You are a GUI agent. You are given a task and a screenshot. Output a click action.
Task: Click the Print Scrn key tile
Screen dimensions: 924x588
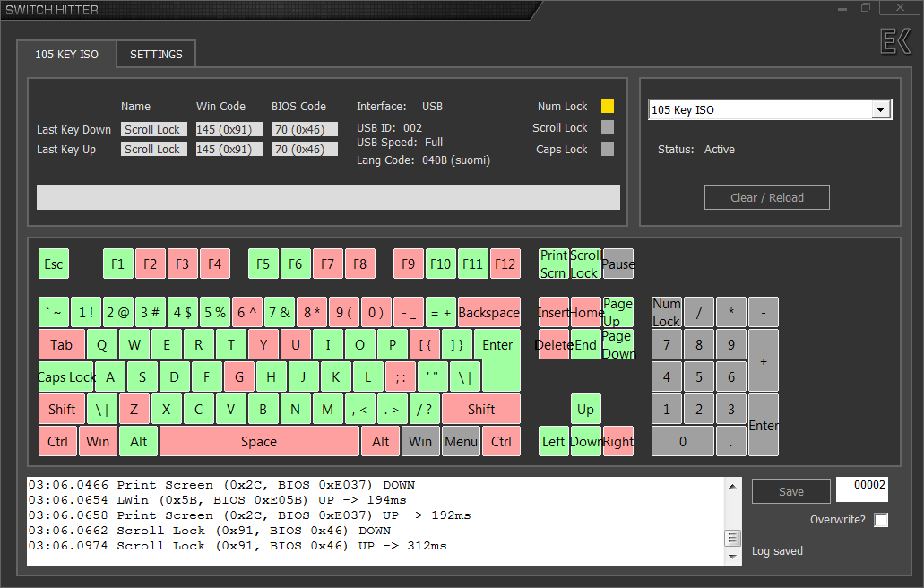click(x=553, y=264)
